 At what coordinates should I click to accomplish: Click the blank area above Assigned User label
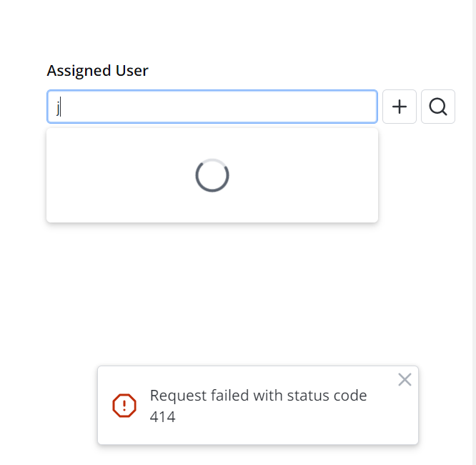pyautogui.click(x=214, y=29)
